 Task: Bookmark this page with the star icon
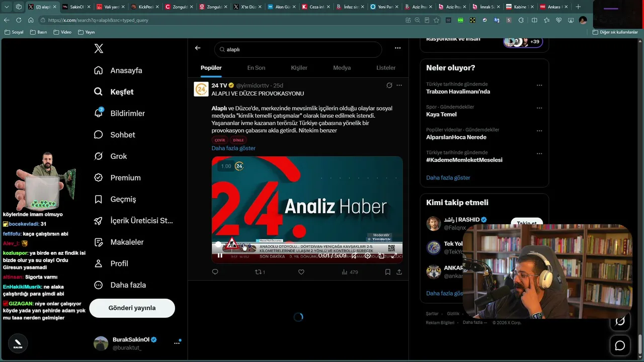pyautogui.click(x=436, y=20)
